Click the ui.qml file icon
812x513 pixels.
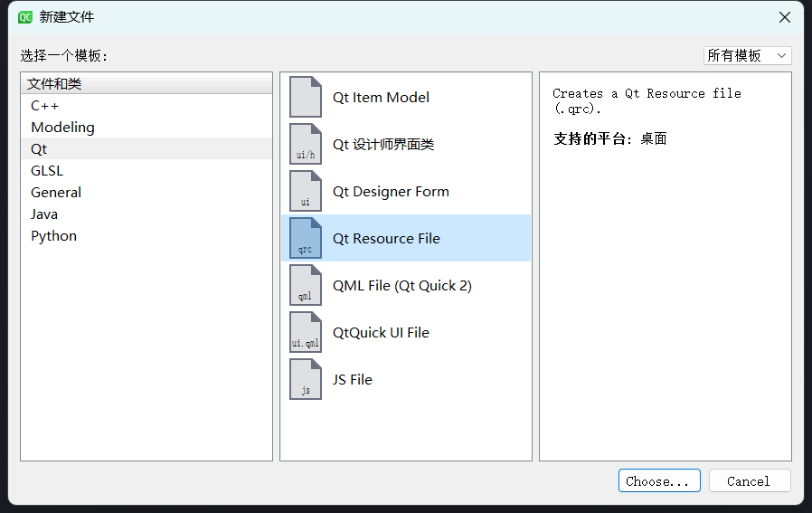[x=306, y=333]
